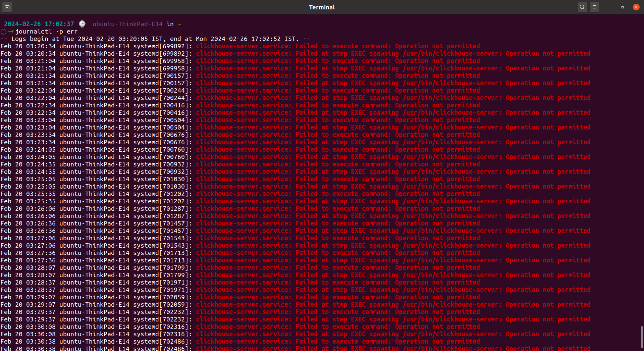Click the 03:26:06 systemd[701287] 'Failed to execute' line
The height and width of the screenshot is (351, 644).
click(x=240, y=209)
